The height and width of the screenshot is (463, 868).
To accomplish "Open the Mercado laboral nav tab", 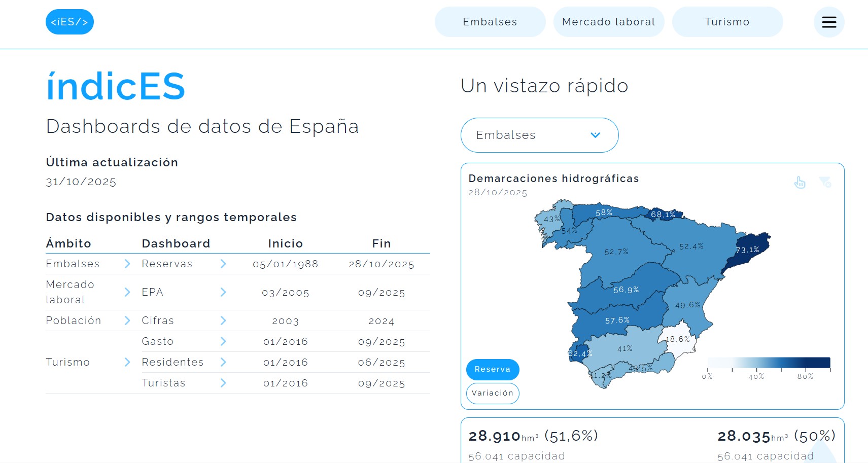I will (x=608, y=22).
